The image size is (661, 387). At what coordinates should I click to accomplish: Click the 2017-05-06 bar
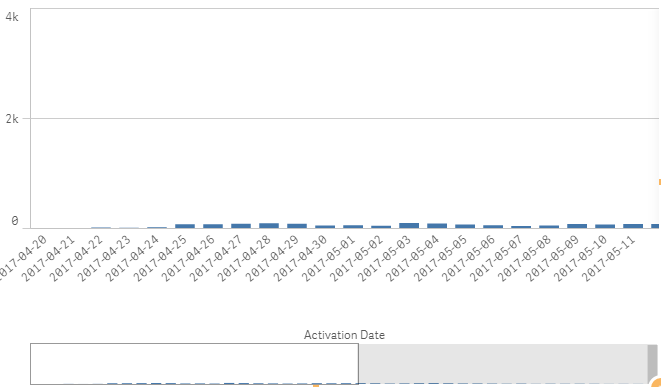click(493, 227)
